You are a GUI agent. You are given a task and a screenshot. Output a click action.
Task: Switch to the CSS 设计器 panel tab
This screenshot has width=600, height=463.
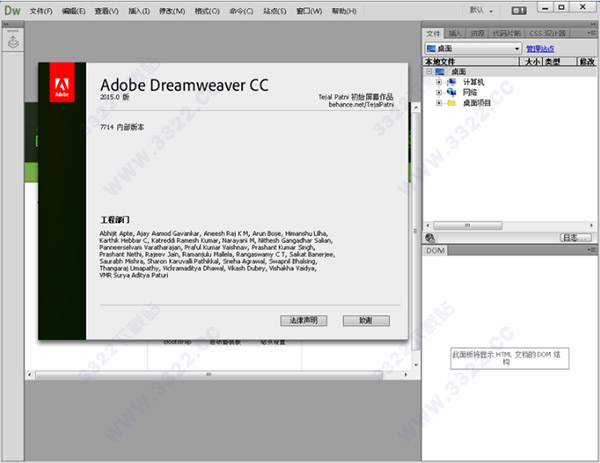point(547,33)
